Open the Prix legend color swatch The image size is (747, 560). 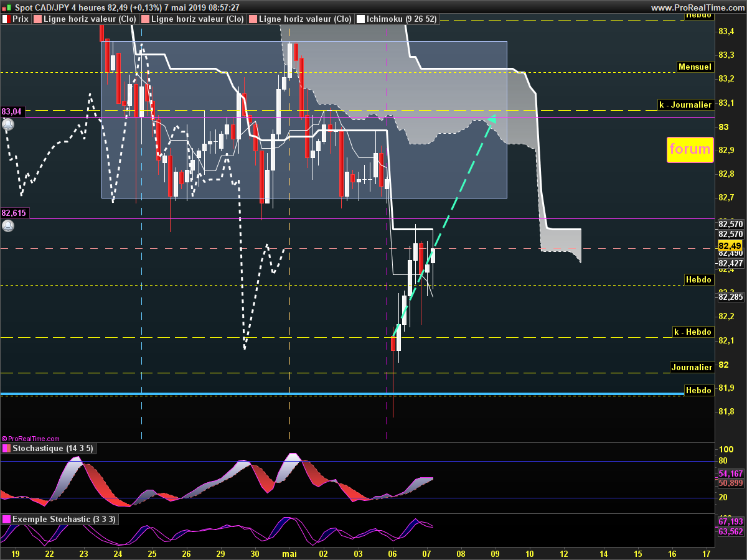pyautogui.click(x=7, y=19)
